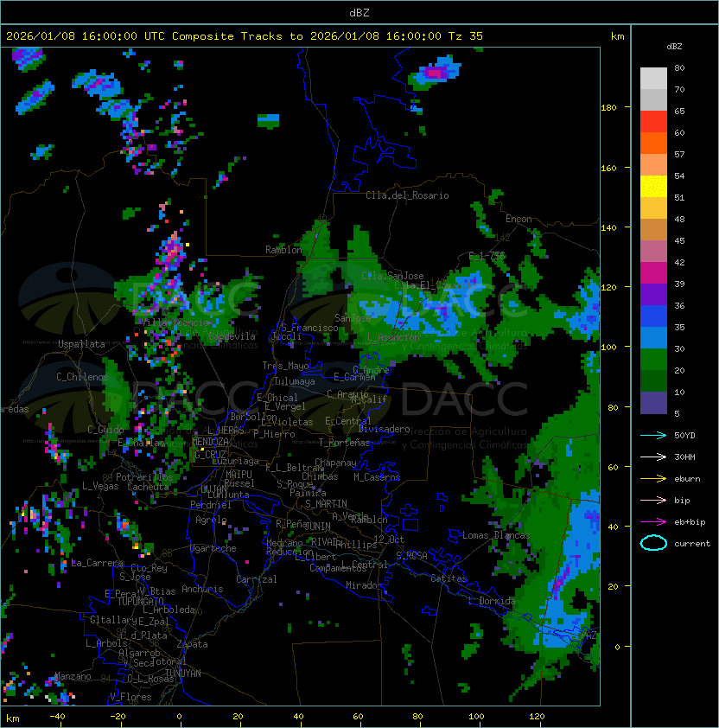Select the magenta eb+bip arrow symbol
The image size is (719, 728).
click(x=653, y=521)
